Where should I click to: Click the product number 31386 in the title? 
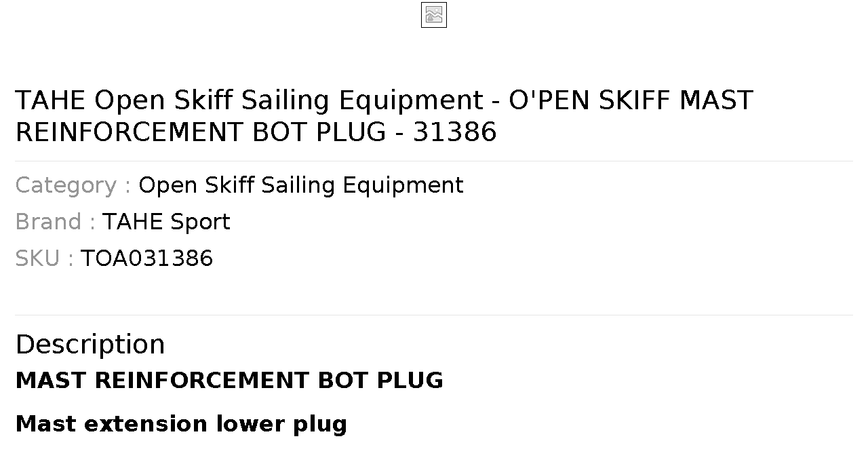tap(455, 132)
